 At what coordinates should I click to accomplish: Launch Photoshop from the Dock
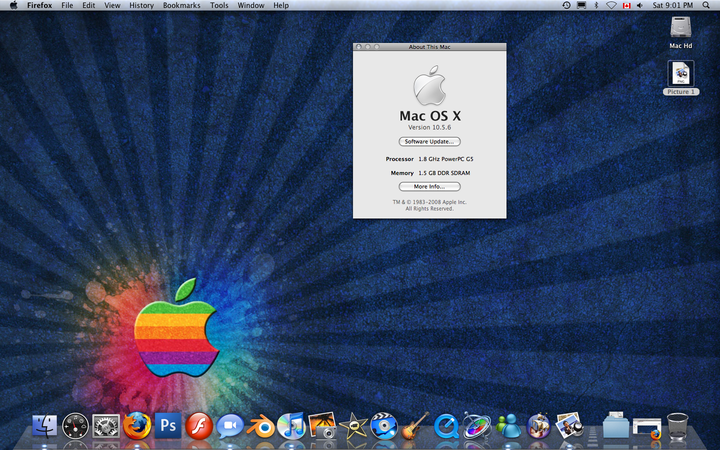pyautogui.click(x=168, y=425)
